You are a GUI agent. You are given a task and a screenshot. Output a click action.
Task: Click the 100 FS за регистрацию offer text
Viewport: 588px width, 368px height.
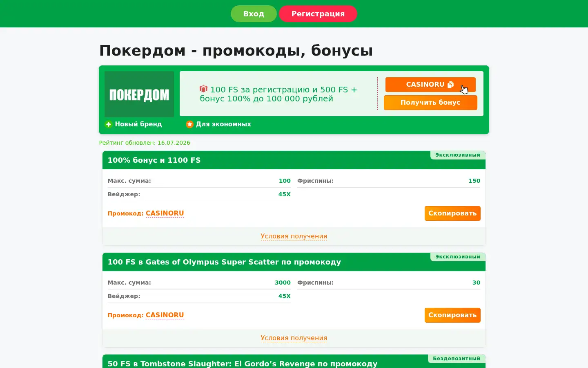click(x=278, y=94)
